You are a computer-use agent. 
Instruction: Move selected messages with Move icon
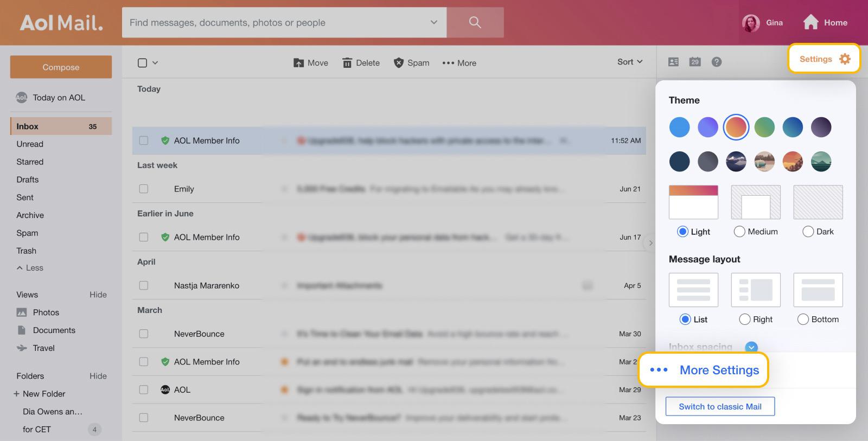tap(298, 63)
